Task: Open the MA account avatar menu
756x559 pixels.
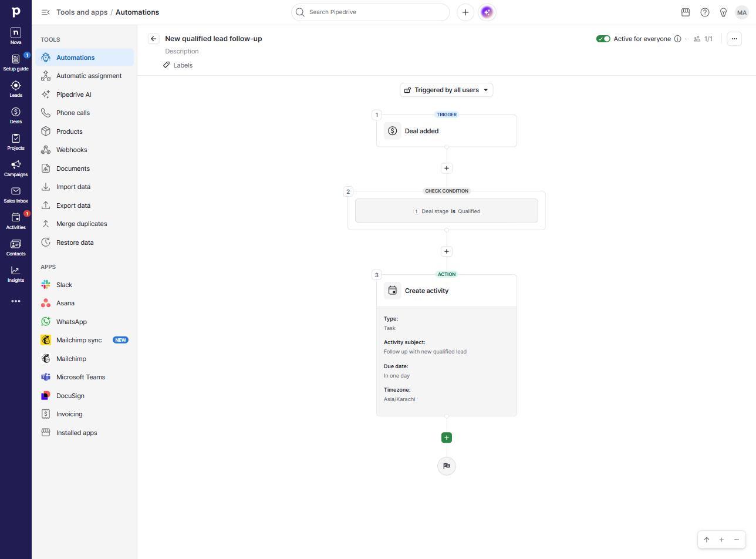Action: pos(741,12)
